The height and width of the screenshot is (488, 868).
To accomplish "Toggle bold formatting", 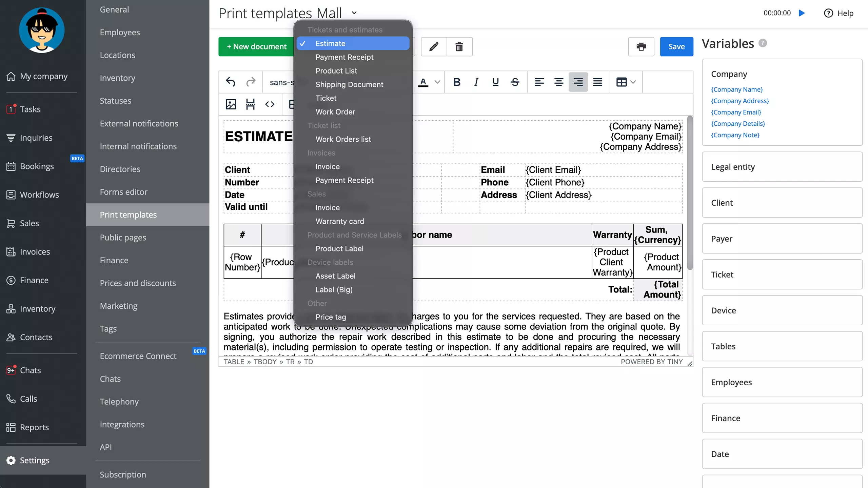I will (457, 82).
